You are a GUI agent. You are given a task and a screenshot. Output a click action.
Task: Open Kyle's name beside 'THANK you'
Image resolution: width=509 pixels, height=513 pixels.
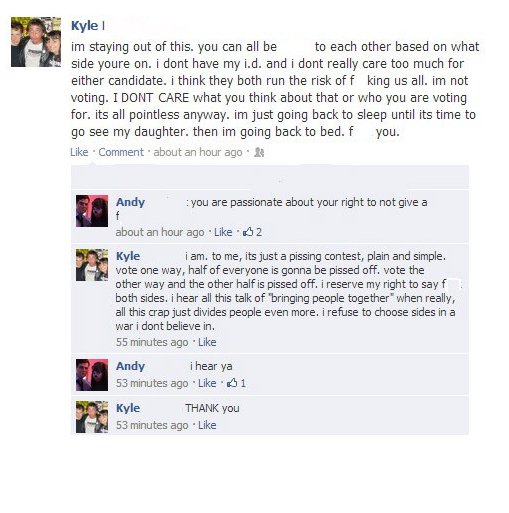(x=128, y=408)
